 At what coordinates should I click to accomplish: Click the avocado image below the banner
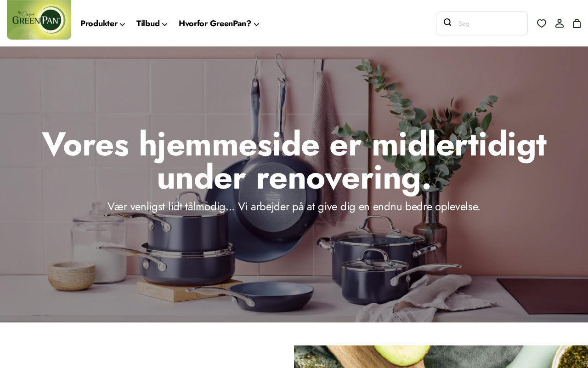coord(441,356)
